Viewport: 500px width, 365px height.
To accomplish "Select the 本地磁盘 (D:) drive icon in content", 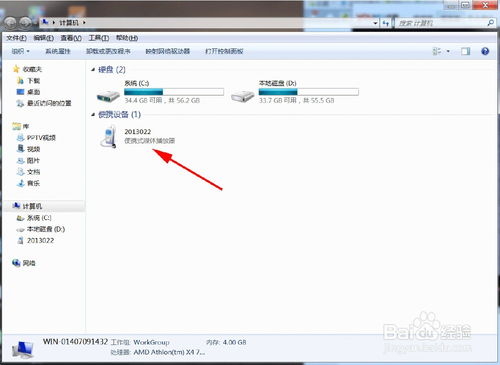I will pos(243,96).
